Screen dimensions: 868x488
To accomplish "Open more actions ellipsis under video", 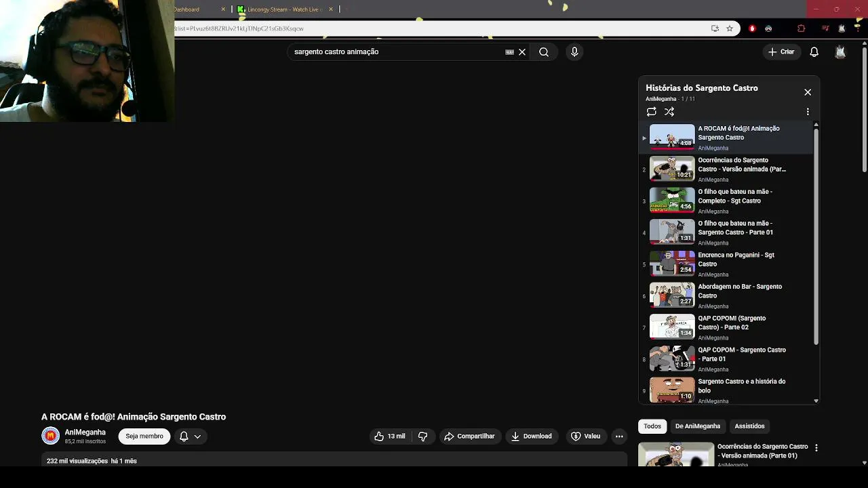I will pyautogui.click(x=619, y=436).
